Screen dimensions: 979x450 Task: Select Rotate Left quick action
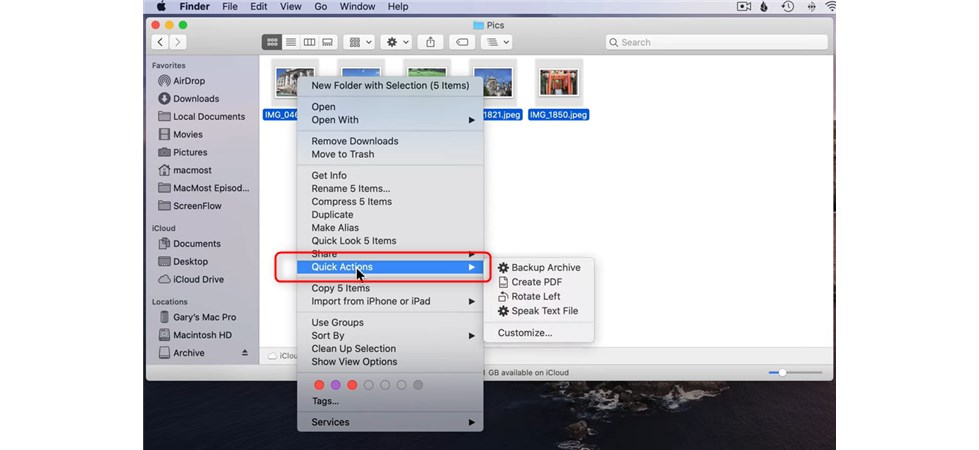[536, 297]
